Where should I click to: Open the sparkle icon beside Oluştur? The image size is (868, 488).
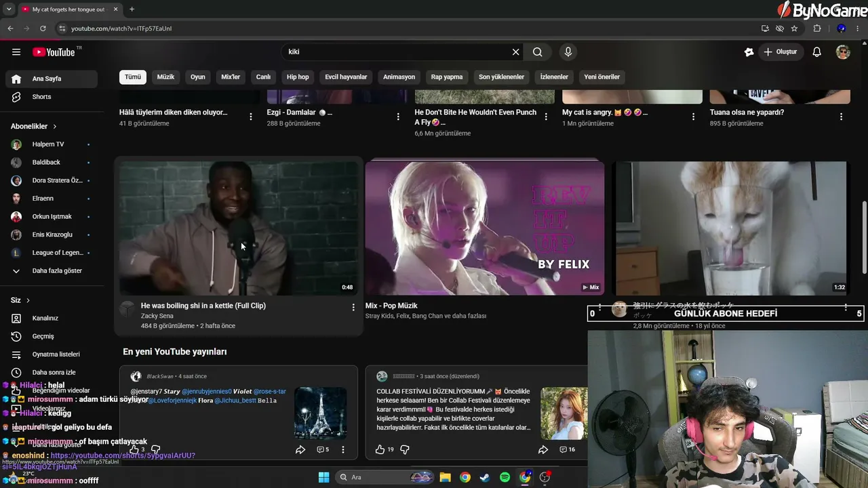[x=749, y=52]
